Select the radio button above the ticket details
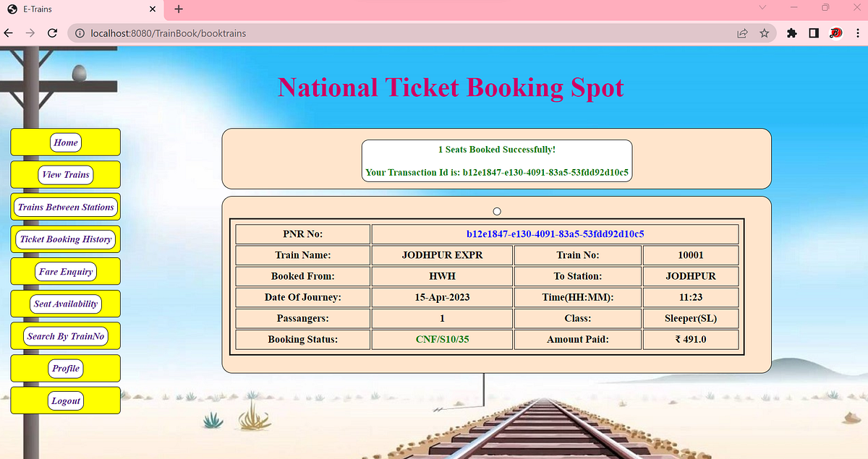This screenshot has height=459, width=868. [x=497, y=211]
